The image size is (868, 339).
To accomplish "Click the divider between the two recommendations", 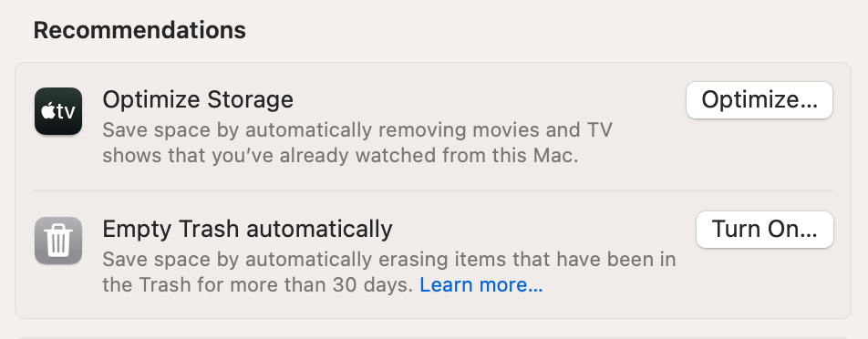I will pyautogui.click(x=433, y=190).
